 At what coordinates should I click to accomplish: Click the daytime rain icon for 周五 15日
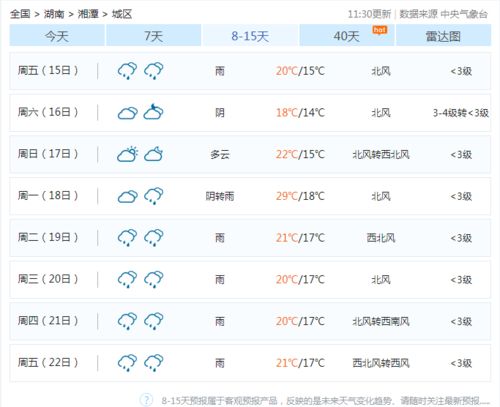[127, 70]
